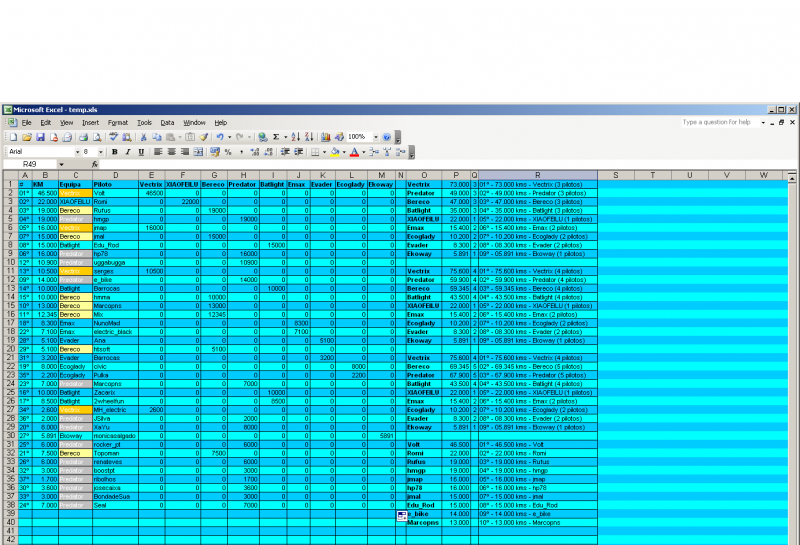Click vertical scrollbar up arrow
The width and height of the screenshot is (800, 545).
[x=791, y=177]
